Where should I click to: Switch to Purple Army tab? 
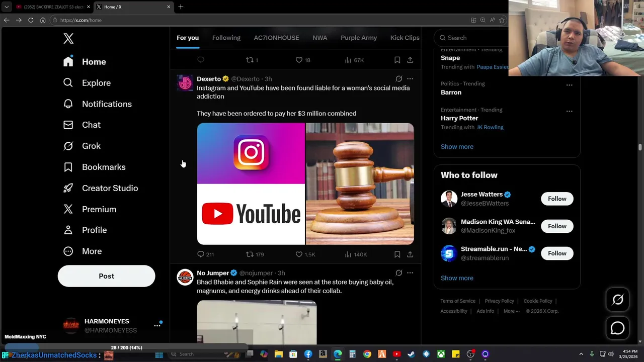coord(359,38)
